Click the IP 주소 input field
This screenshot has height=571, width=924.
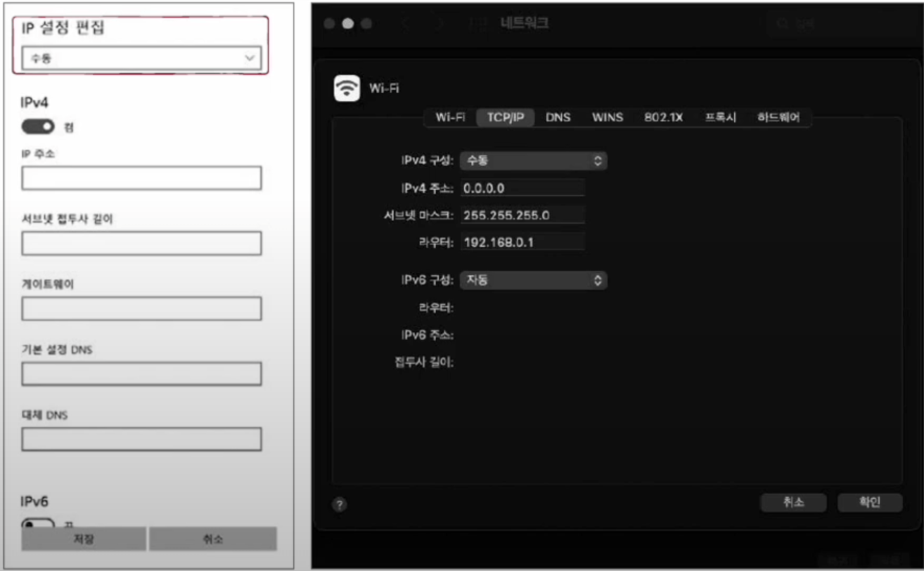pos(141,179)
